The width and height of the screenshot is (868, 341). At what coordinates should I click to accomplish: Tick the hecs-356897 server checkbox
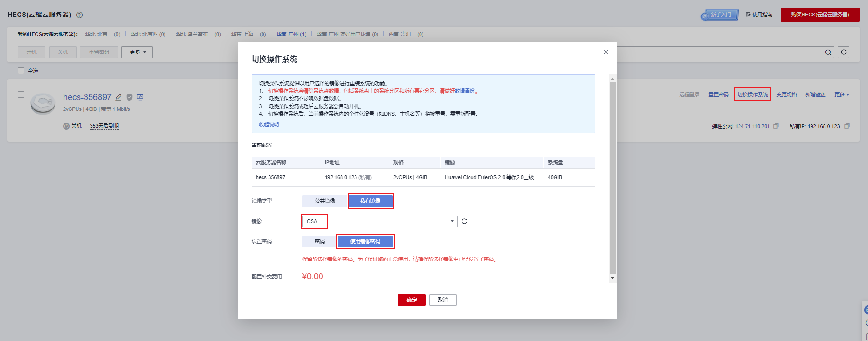tap(21, 94)
